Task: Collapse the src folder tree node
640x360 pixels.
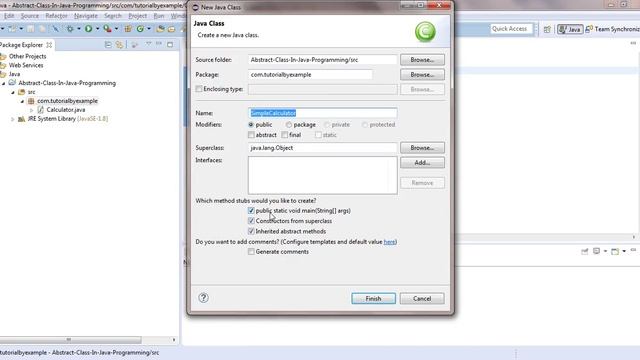Action: (13, 92)
